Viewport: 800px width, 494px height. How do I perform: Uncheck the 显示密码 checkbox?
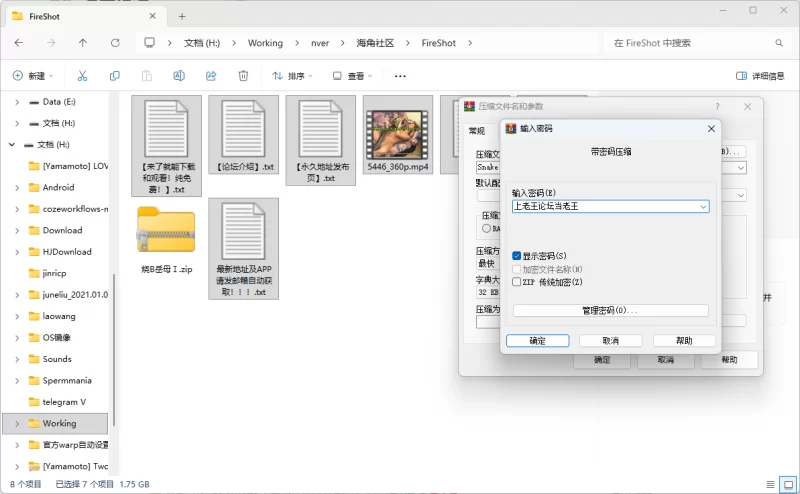coord(517,256)
